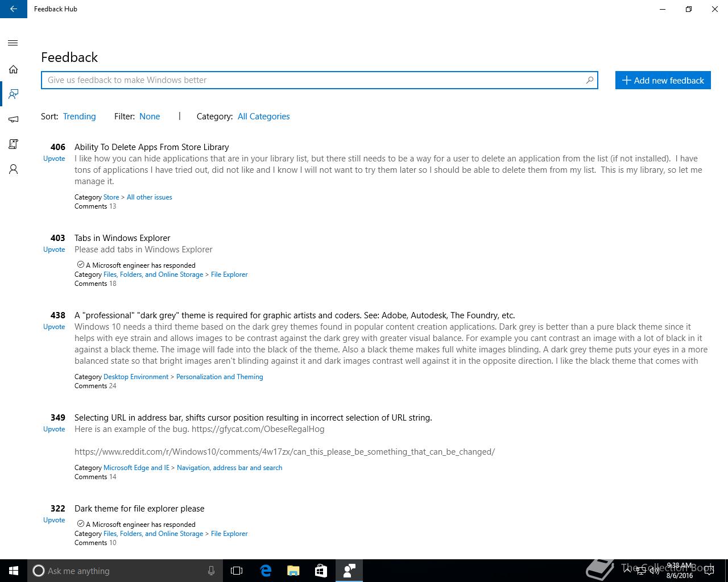
Task: Go back using the back arrow
Action: [x=14, y=9]
